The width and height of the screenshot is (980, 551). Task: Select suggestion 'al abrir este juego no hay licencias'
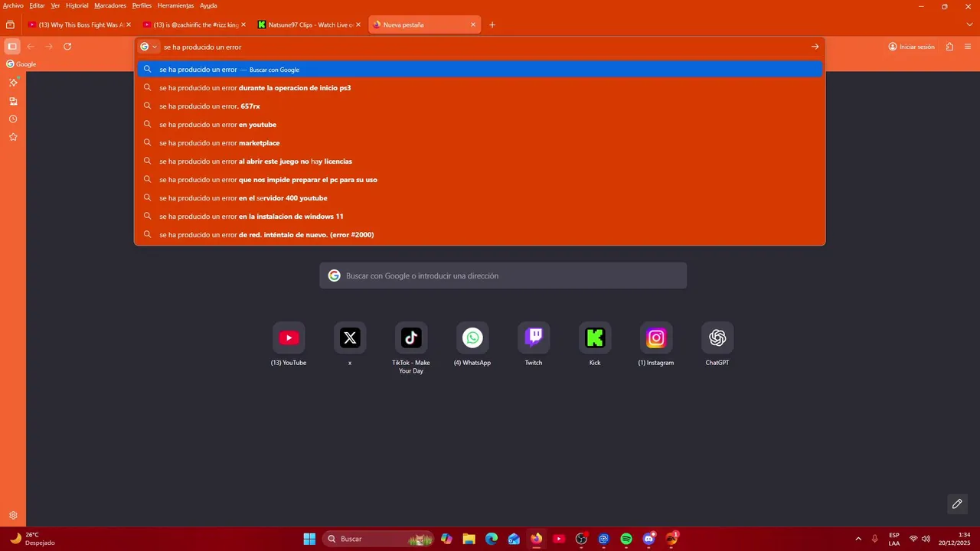[x=480, y=161]
